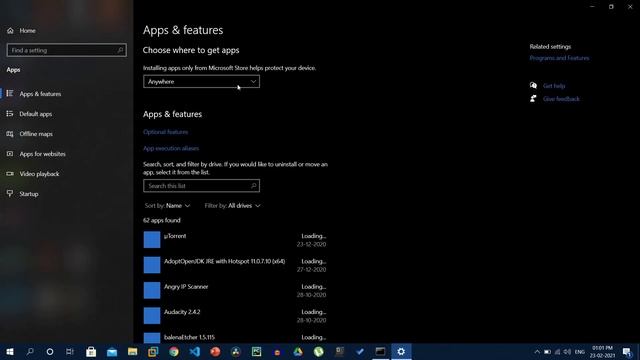
Task: Open Cortana from the taskbar
Action: 50,351
